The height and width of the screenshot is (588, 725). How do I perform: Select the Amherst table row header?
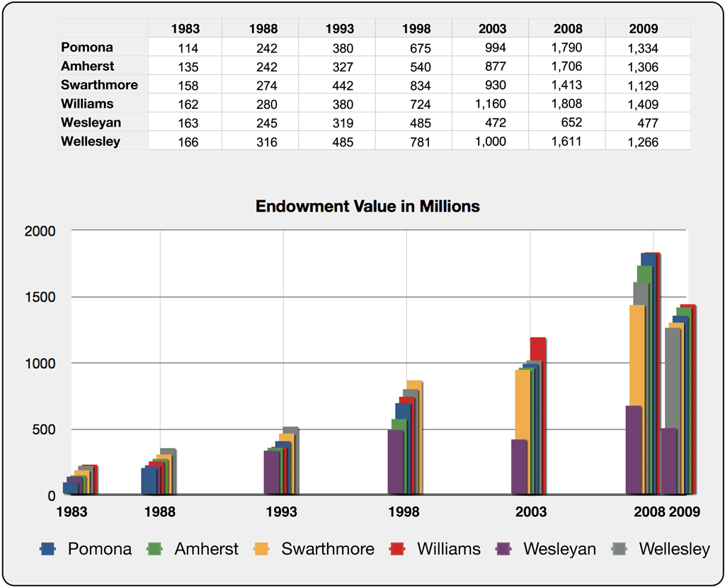(x=103, y=66)
